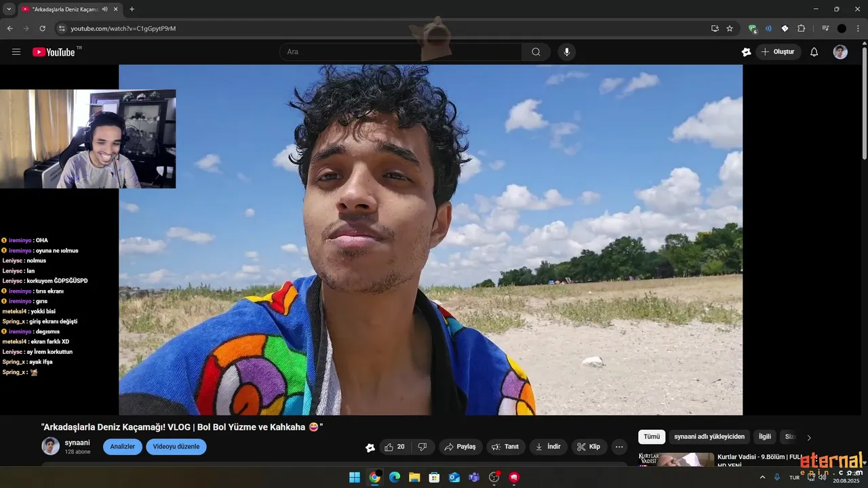Screen dimensions: 868x488
Task: Mute the tab via speaker icon
Action: [104, 9]
